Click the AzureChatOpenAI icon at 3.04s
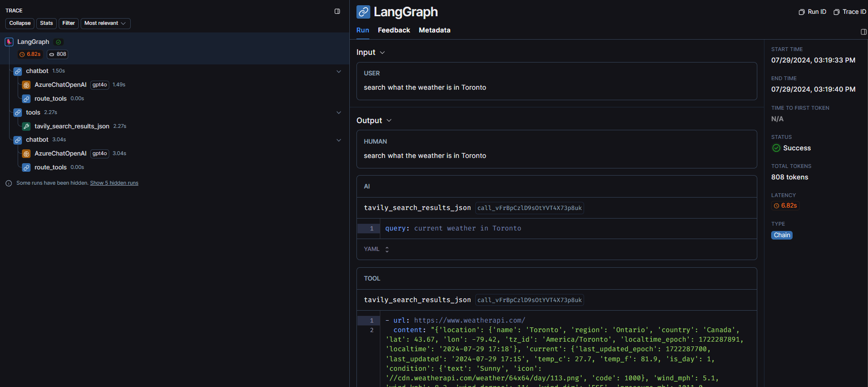Viewport: 868px width, 387px height. [26, 154]
